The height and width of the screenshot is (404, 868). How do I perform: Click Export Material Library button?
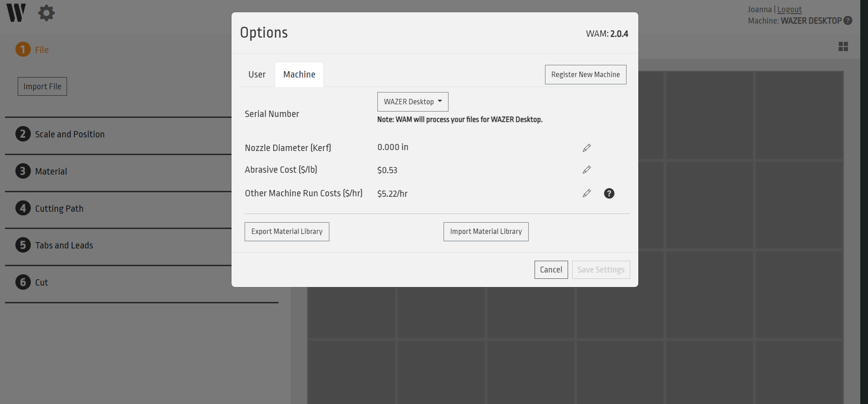[x=287, y=232]
